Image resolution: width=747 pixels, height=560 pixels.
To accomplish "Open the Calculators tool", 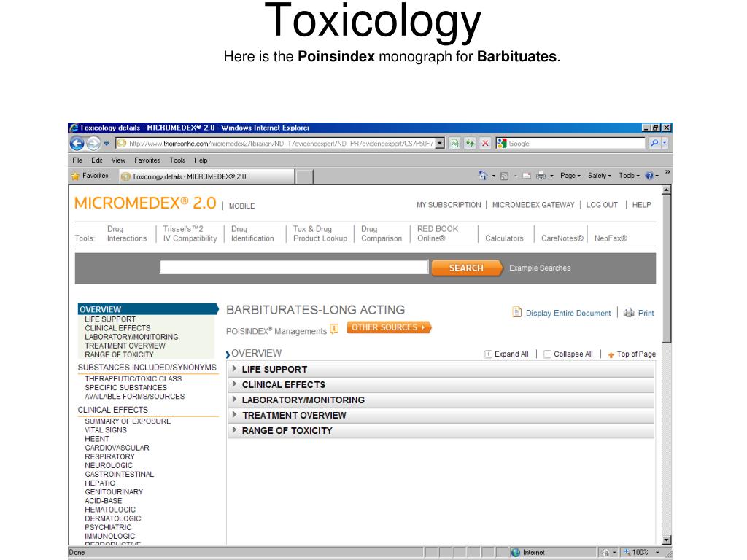I will click(504, 238).
